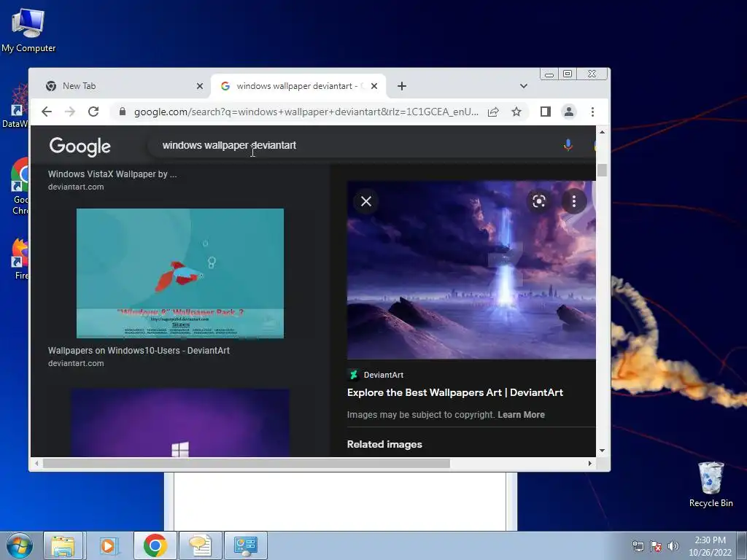Restore down the Chrome window

coord(568,74)
